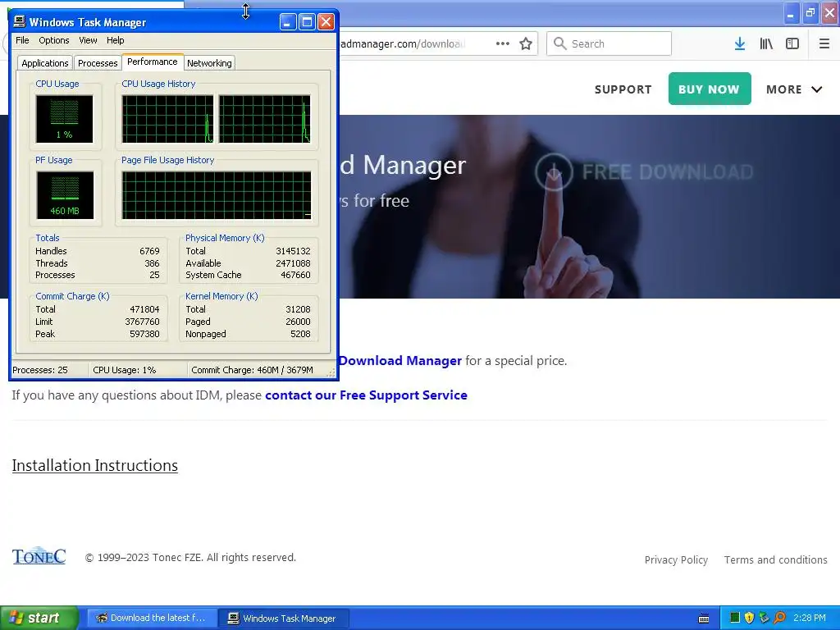The width and height of the screenshot is (840, 630).
Task: Click the Installation Instructions heading
Action: coord(95,466)
